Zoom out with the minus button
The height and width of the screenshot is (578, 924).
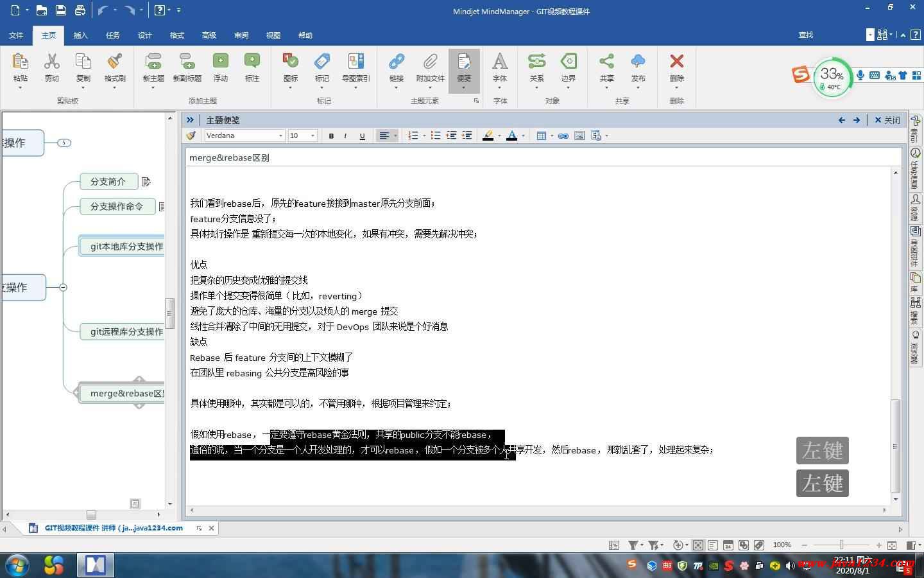(805, 545)
